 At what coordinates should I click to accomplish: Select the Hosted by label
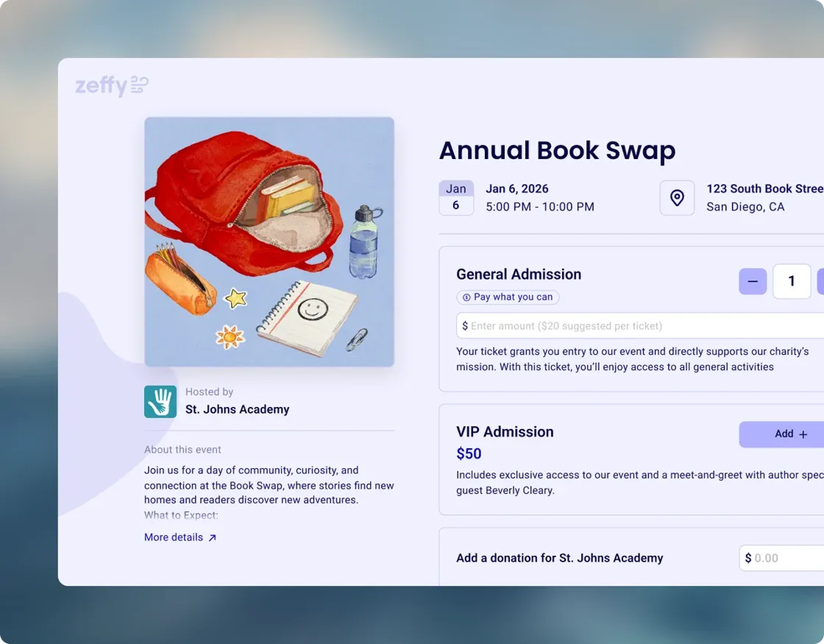(209, 392)
